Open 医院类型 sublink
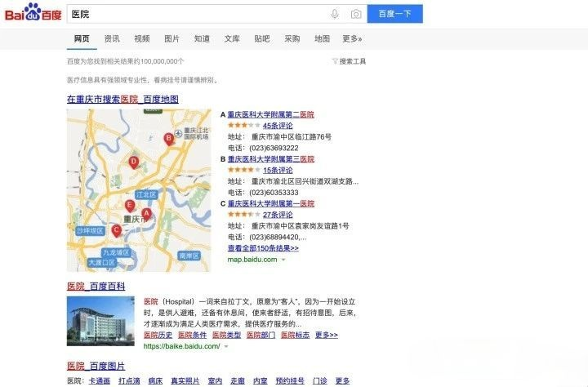Screen dimensions: 588x387 tap(226, 335)
